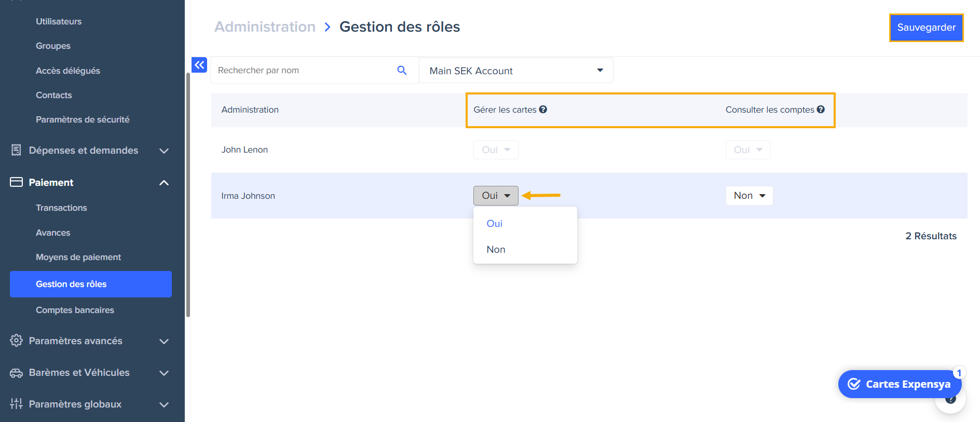Click the Rechercher par nom search field
Screen dimensions: 980x422
tap(304, 70)
